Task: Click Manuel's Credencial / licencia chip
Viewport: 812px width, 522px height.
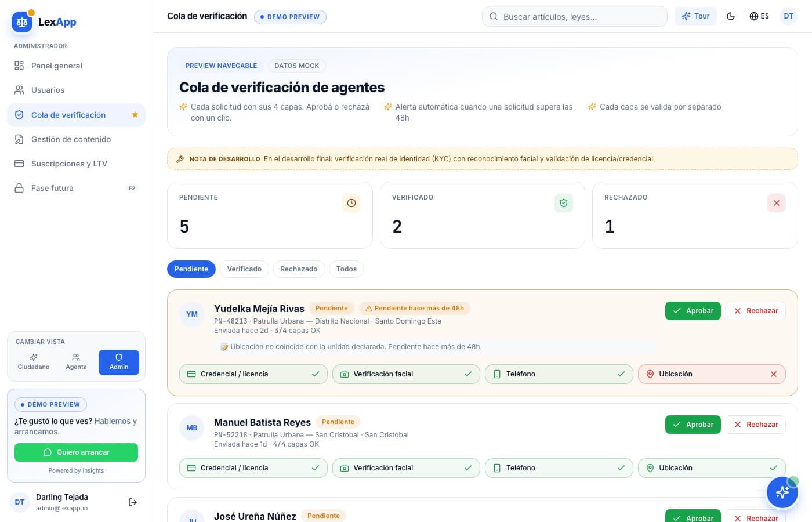Action: click(253, 468)
